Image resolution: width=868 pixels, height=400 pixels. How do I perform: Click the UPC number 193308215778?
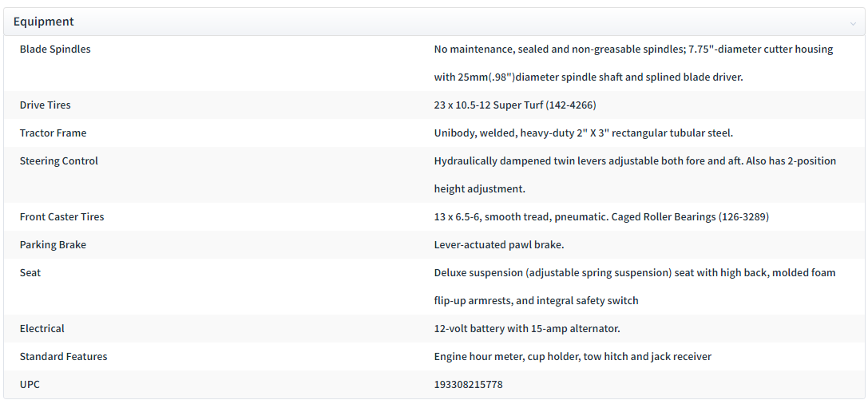click(469, 385)
